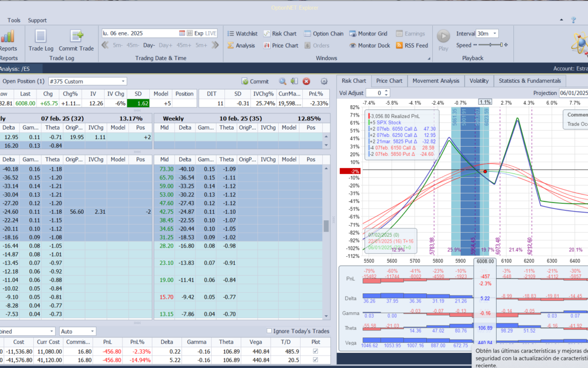Switch to the Movement Analysis tab
The image size is (588, 368).
click(x=436, y=81)
